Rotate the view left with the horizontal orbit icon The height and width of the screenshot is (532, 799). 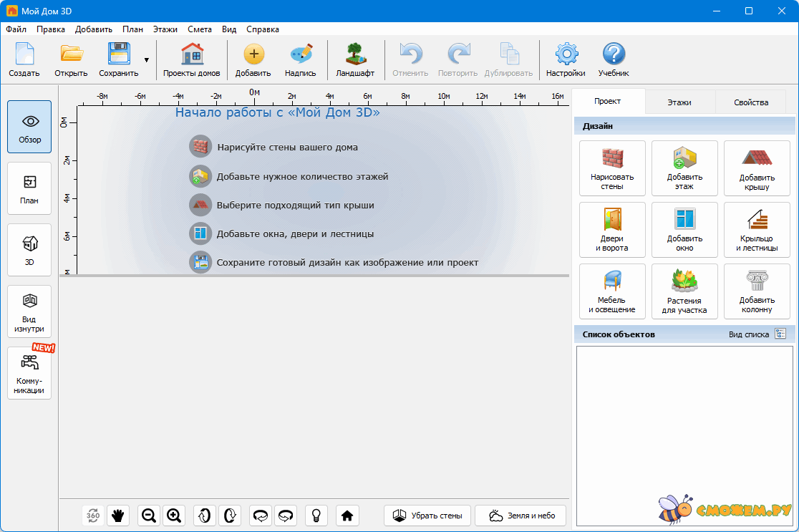pyautogui.click(x=261, y=516)
